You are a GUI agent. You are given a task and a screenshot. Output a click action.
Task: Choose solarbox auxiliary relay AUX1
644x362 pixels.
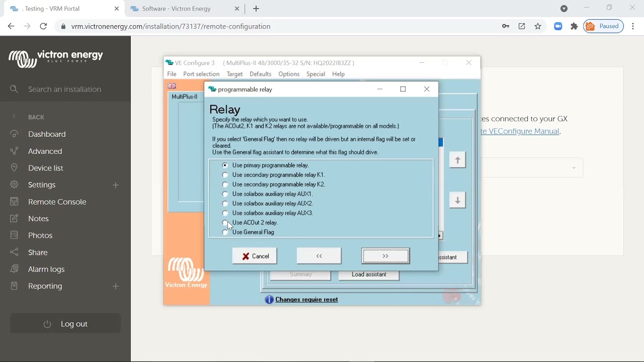(x=225, y=194)
